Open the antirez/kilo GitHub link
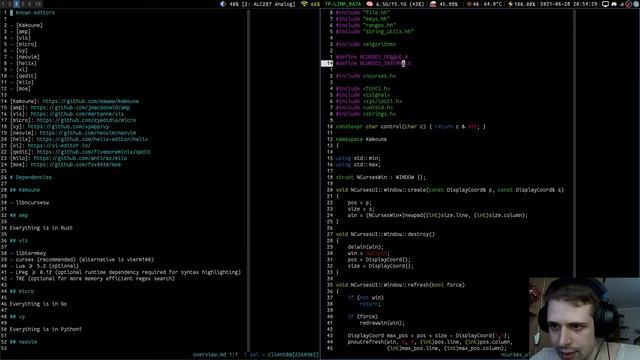The image size is (640, 360). point(80,158)
